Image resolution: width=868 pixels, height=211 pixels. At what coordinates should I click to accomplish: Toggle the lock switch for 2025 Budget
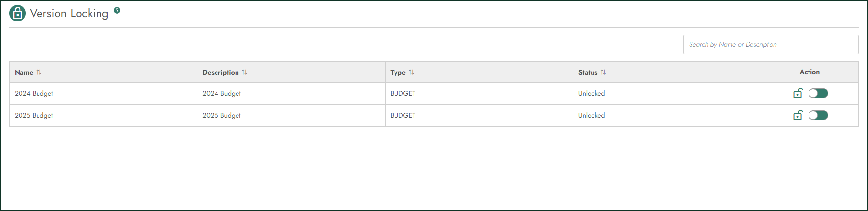point(818,115)
